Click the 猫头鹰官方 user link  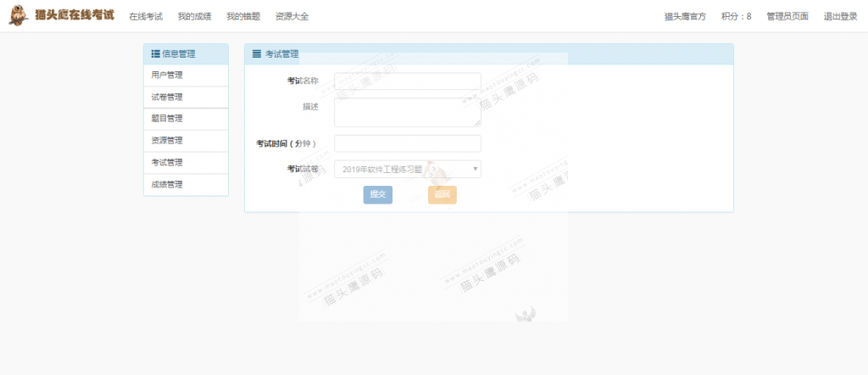(685, 16)
